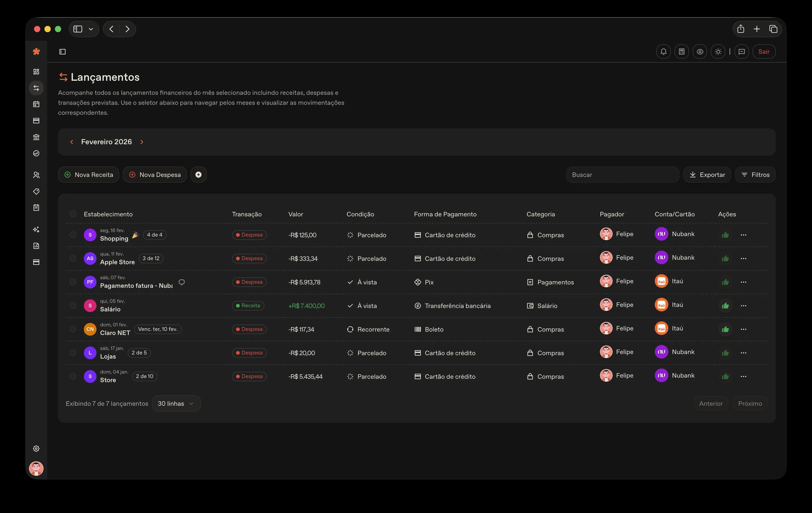Click comment bubble on Pagamento fatura row

(182, 282)
